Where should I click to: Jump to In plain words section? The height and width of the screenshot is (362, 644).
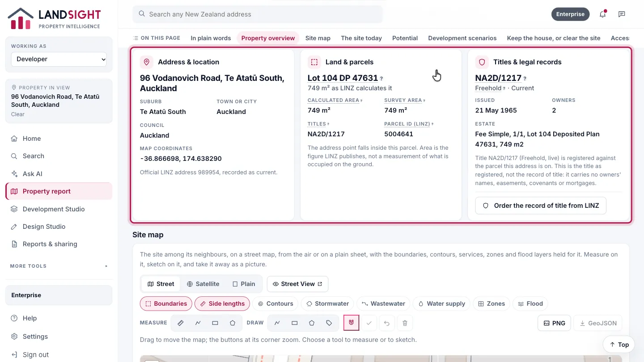pos(211,38)
